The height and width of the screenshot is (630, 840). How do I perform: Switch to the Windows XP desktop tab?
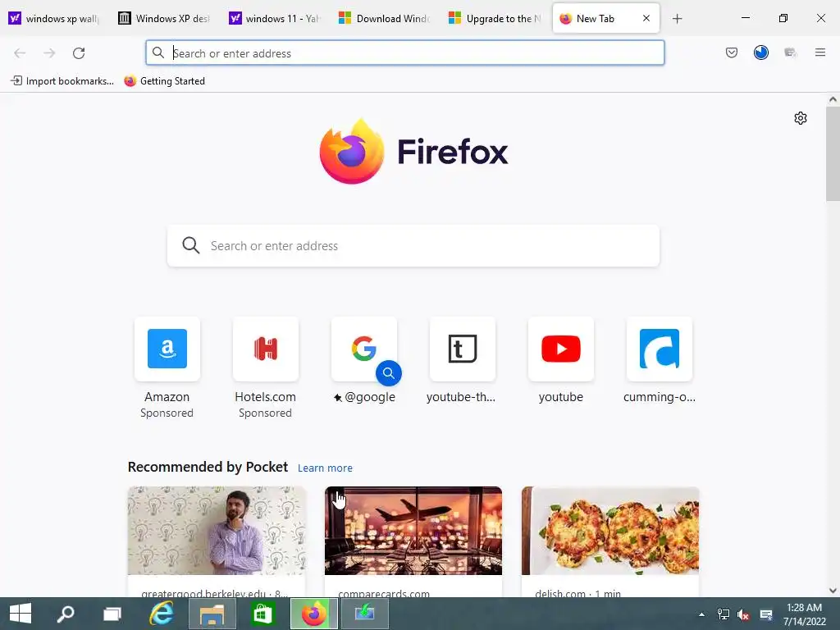tap(165, 19)
